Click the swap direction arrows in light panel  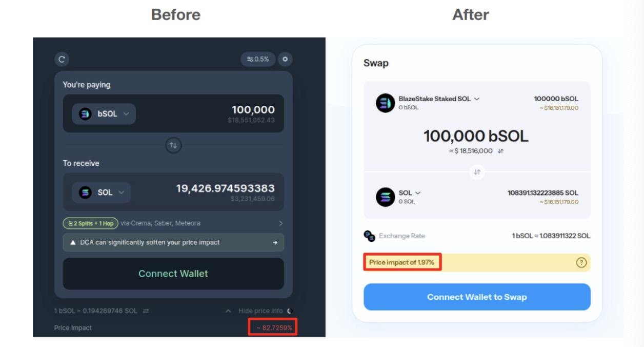tap(477, 172)
